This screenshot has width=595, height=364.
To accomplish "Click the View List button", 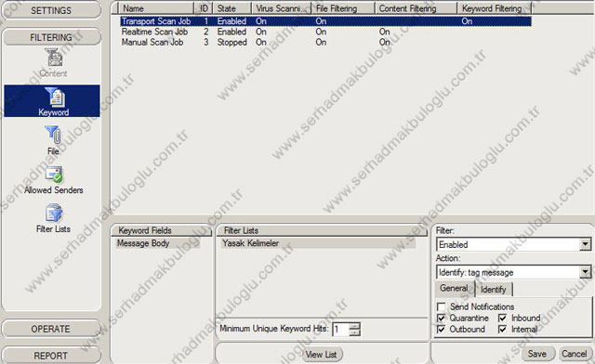I will [321, 355].
